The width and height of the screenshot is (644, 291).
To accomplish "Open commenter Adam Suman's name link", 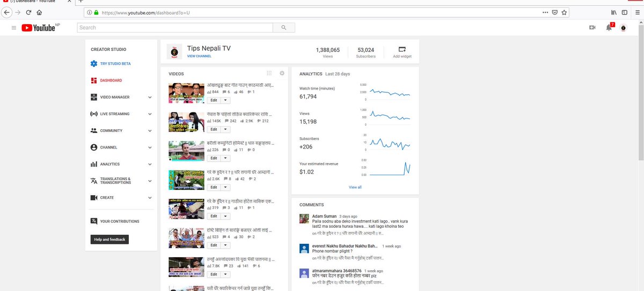I will [x=324, y=217].
